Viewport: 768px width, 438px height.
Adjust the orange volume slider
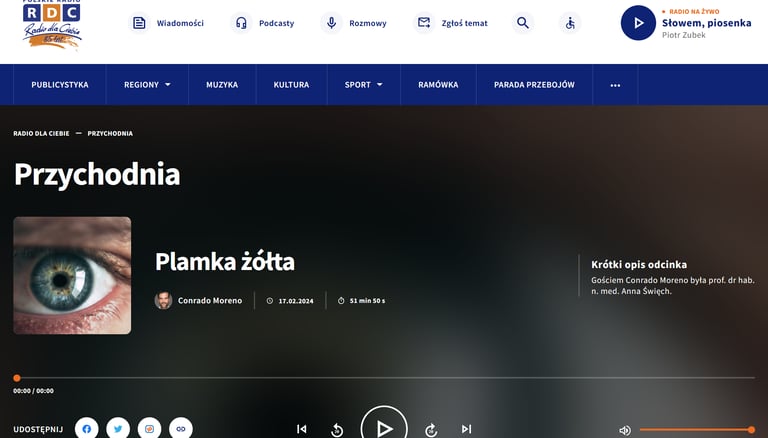(x=696, y=430)
